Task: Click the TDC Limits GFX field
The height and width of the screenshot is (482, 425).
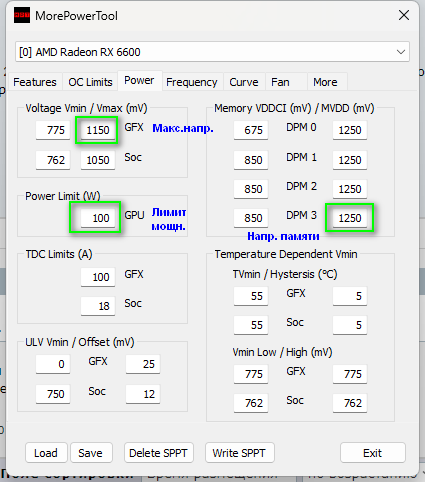Action: tap(98, 277)
